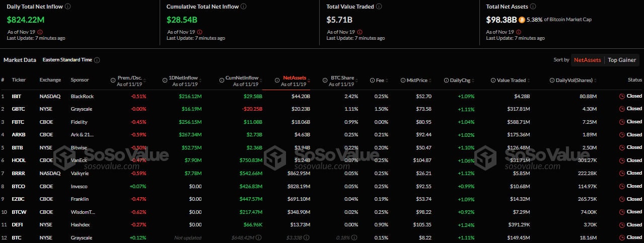Click the orange Bitcoin icon beside $98.38B
This screenshot has height=243, width=644.
[522, 20]
